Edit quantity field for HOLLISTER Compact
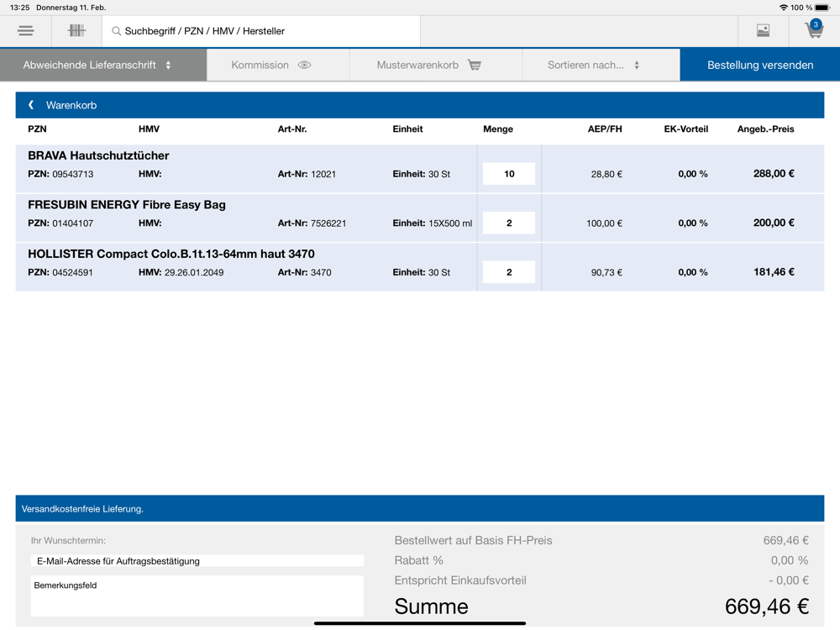 point(509,272)
